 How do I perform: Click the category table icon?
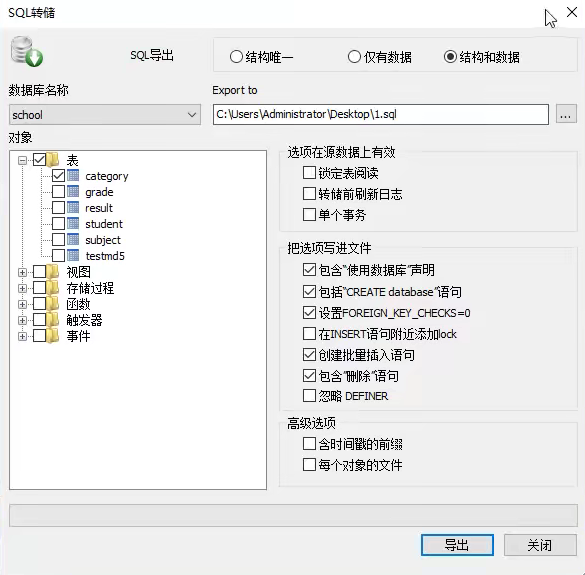(x=73, y=175)
